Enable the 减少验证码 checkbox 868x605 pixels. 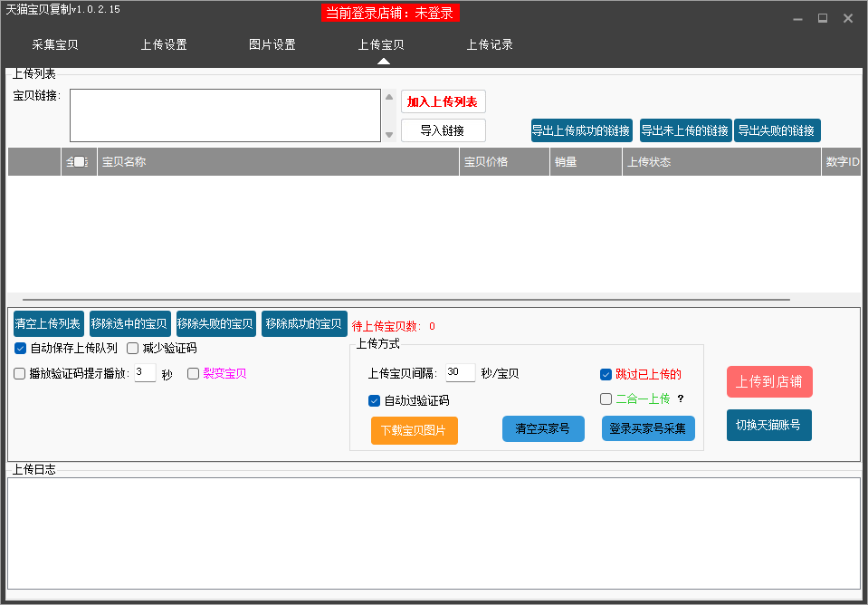click(133, 348)
